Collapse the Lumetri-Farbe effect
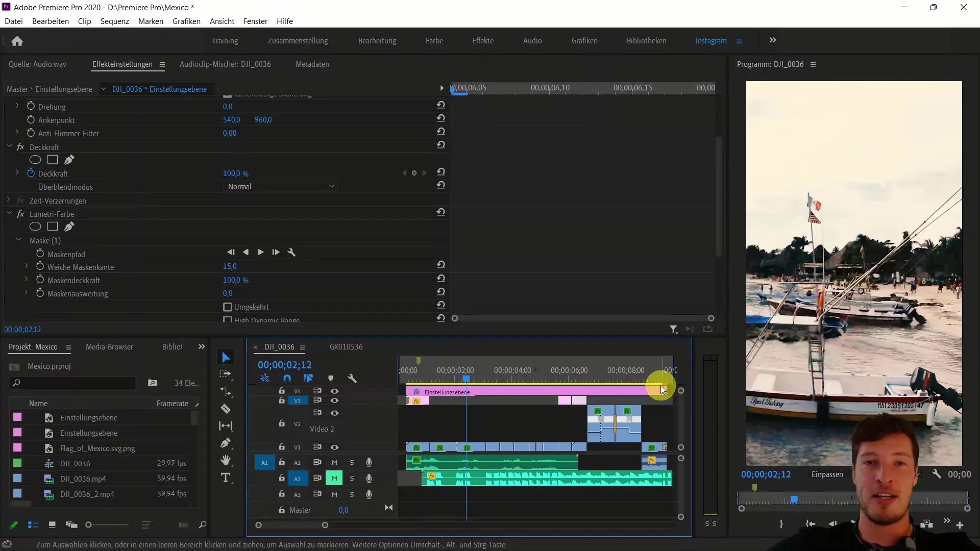Viewport: 980px width, 551px height. (x=9, y=213)
